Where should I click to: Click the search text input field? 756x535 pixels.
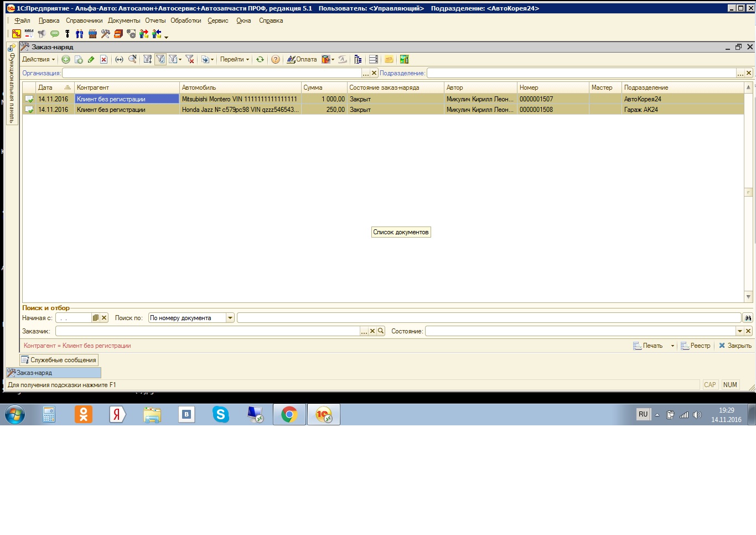[x=489, y=318]
